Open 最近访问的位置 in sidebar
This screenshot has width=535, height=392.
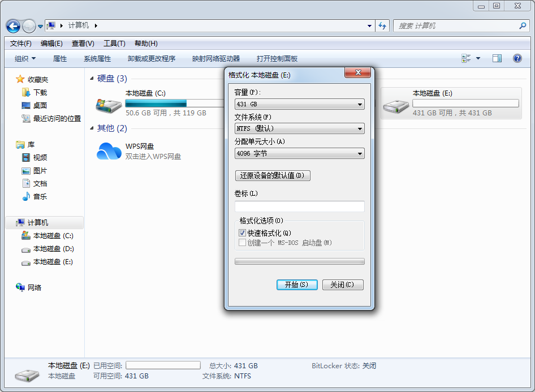(51, 118)
